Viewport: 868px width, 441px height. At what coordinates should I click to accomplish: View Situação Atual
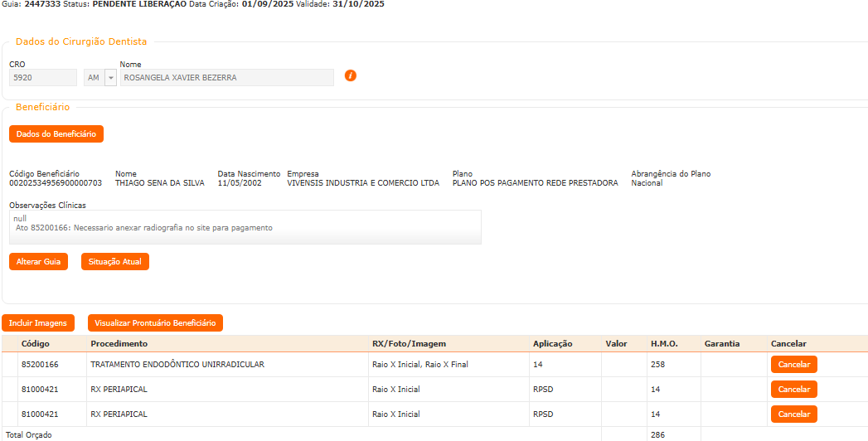tap(114, 262)
